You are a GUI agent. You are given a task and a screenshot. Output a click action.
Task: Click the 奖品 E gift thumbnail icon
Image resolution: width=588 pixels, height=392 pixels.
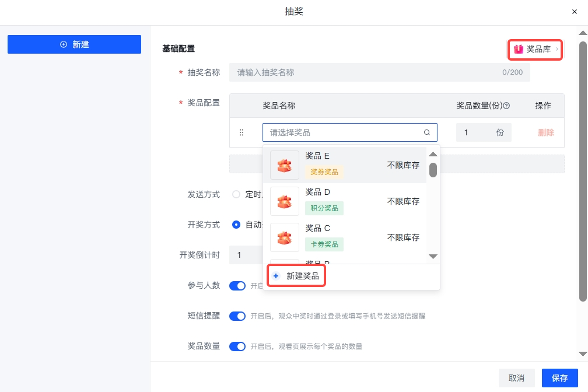point(285,165)
